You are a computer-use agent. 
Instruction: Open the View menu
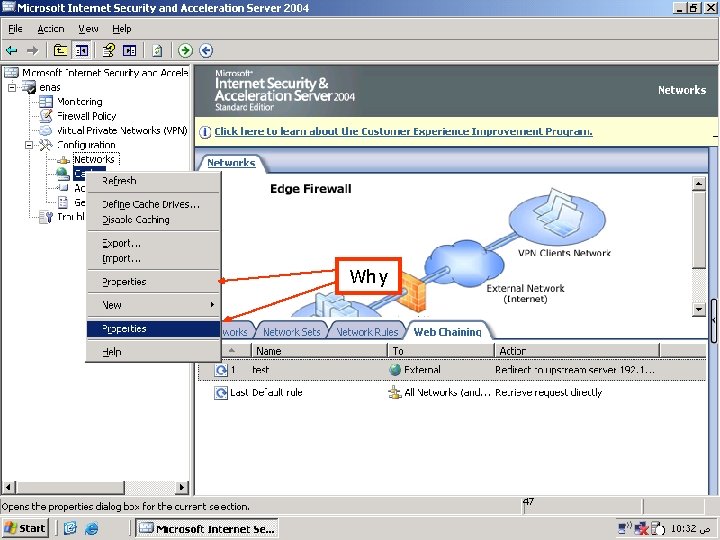(88, 28)
